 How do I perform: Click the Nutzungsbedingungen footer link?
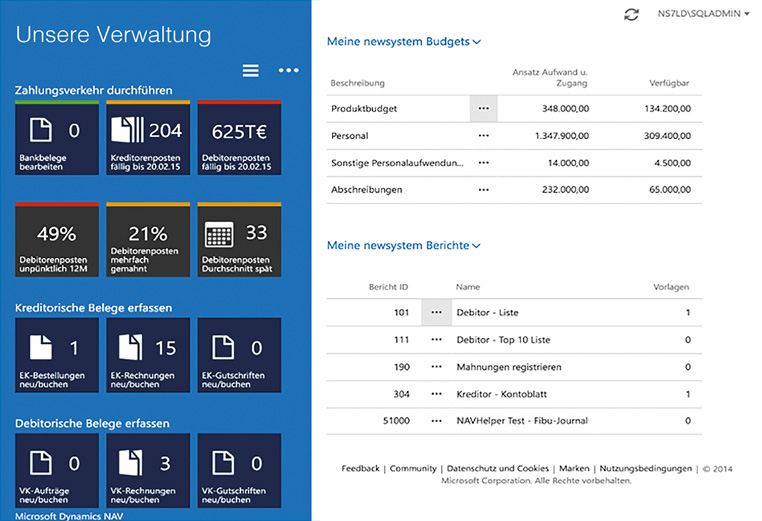tap(645, 468)
